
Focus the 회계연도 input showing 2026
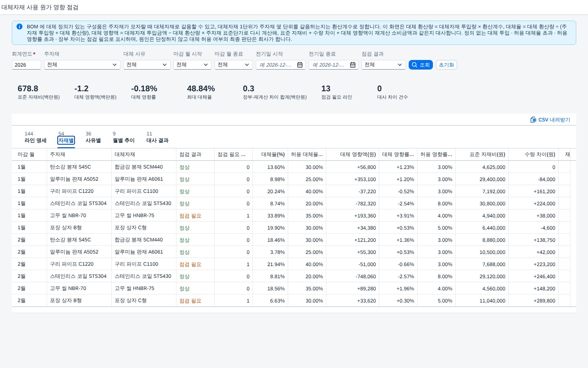click(26, 65)
